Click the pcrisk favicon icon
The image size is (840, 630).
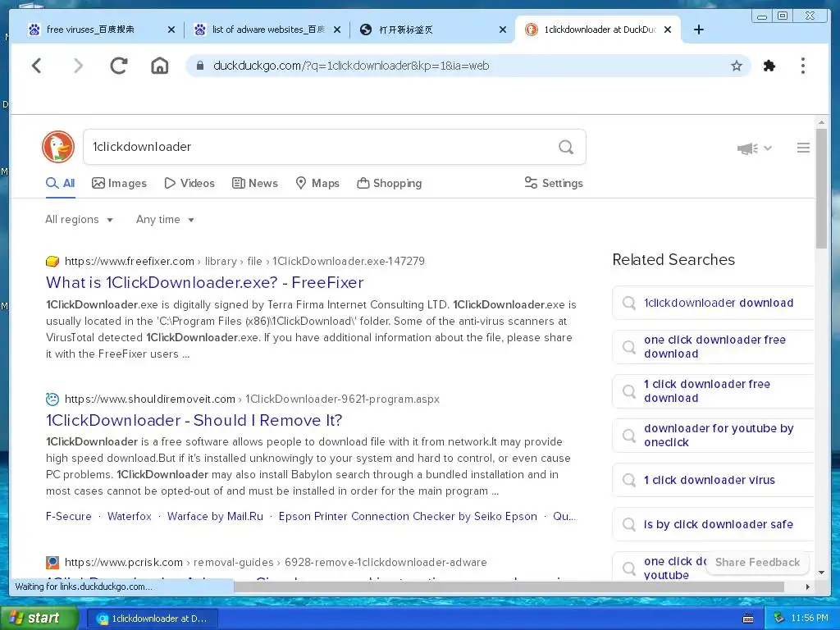click(x=52, y=562)
